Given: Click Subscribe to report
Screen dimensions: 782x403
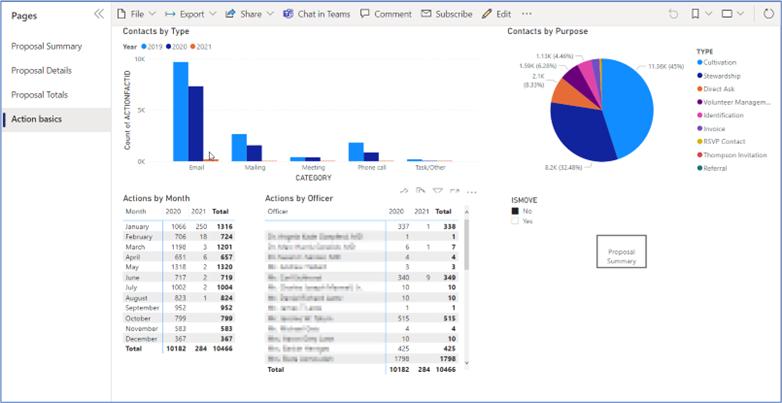Looking at the screenshot, I should click(x=447, y=14).
